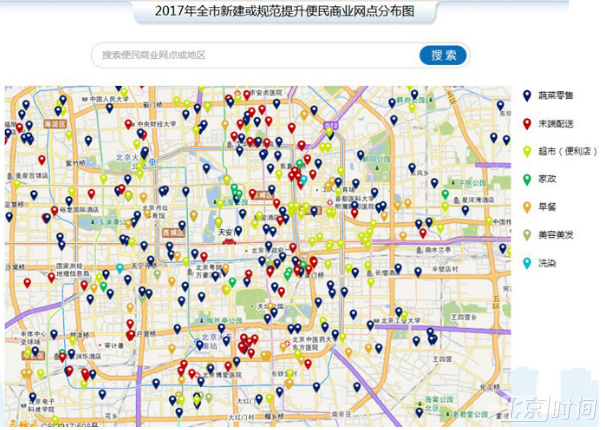Click the 中国人民大学 map label
This screenshot has width=605, height=430.
tap(111, 100)
